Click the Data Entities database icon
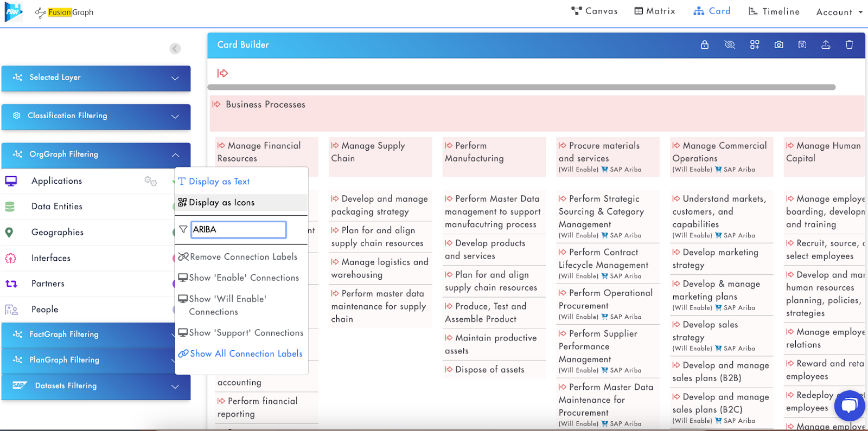 pyautogui.click(x=10, y=207)
